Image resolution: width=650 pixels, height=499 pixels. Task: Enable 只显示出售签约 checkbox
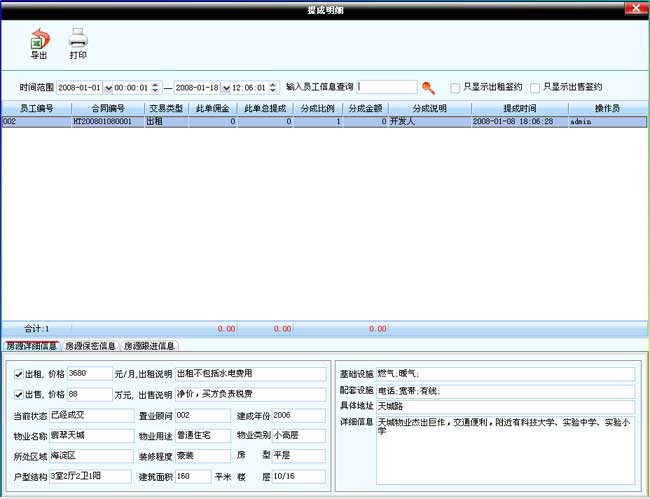(535, 88)
